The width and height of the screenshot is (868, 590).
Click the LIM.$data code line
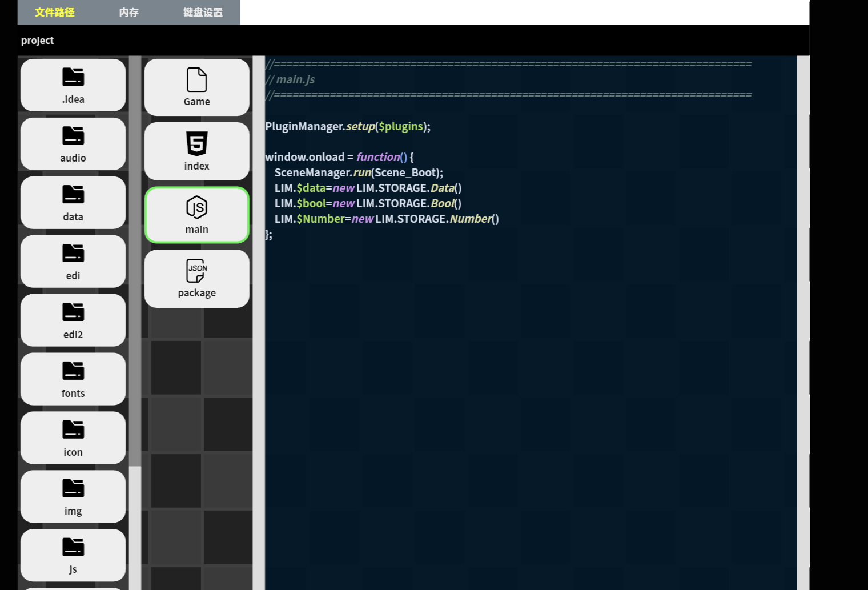[368, 188]
